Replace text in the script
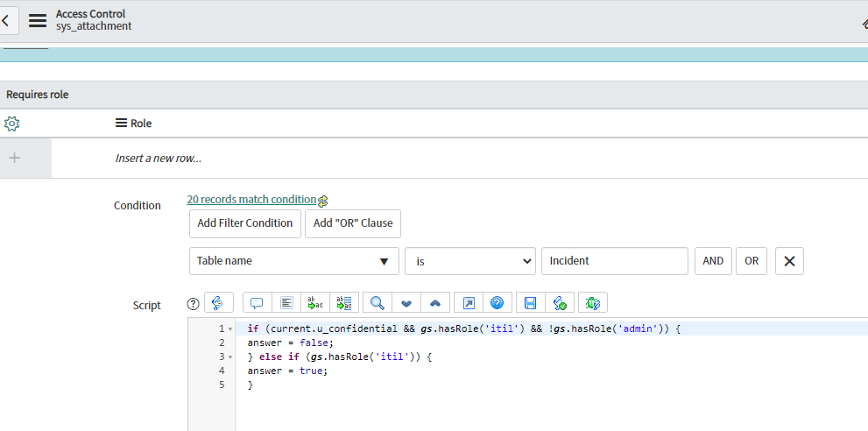Screen dimensions: 868x431 [x=315, y=302]
